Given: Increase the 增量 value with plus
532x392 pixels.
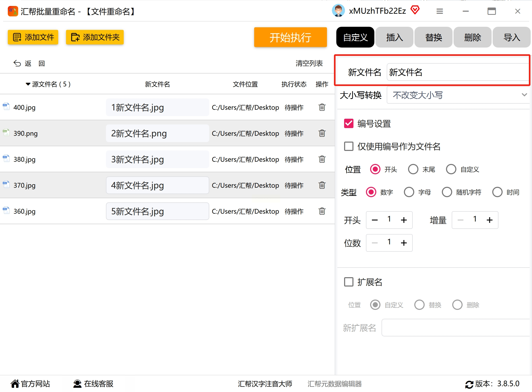Looking at the screenshot, I should click(489, 220).
